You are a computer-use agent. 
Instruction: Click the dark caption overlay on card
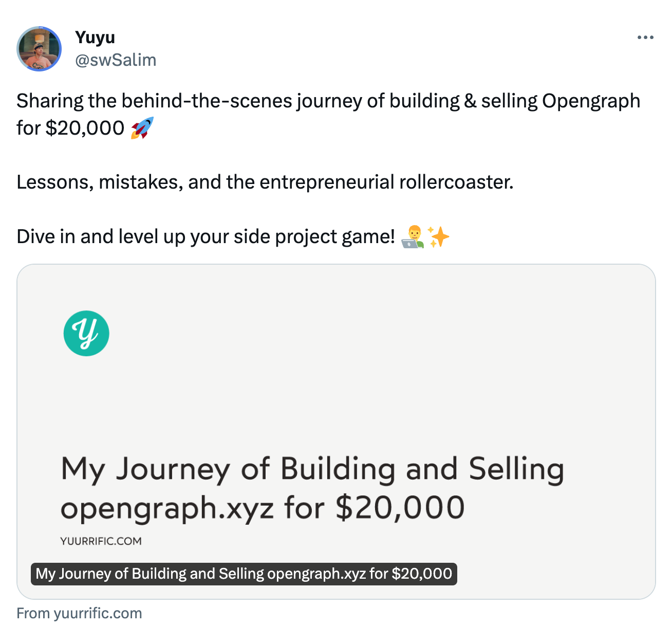pos(244,574)
